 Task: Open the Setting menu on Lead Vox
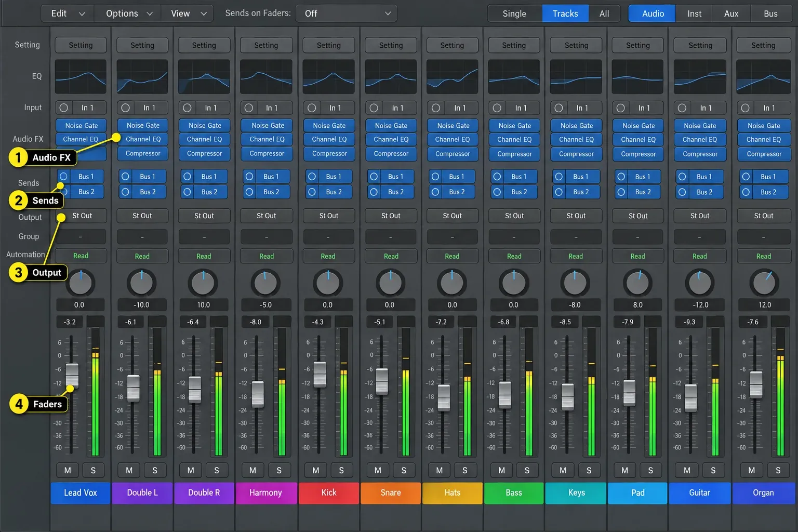pyautogui.click(x=81, y=45)
